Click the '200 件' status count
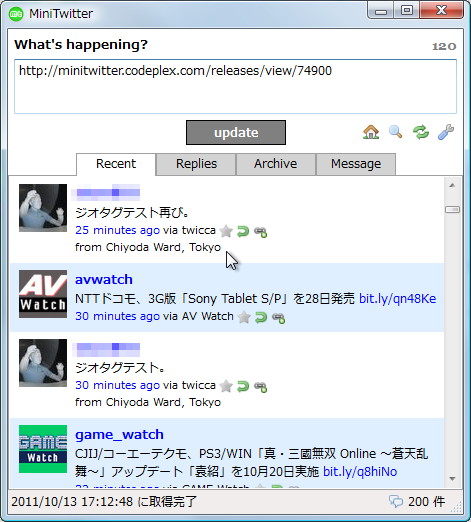471x522 pixels. [x=427, y=501]
